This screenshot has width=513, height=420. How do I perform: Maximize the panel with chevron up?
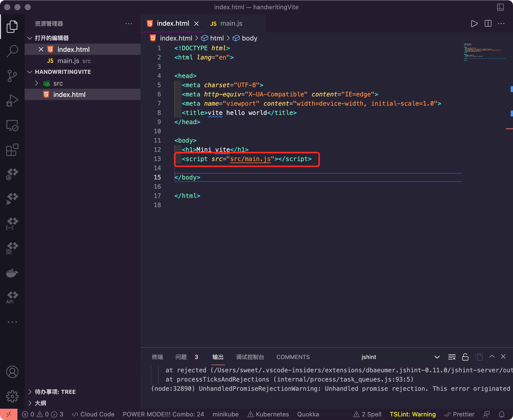click(x=492, y=357)
